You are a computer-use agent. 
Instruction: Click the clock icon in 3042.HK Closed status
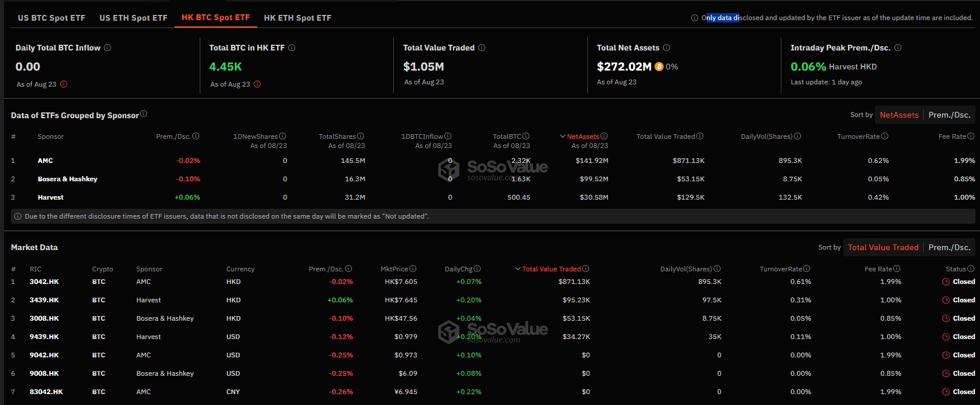pos(946,282)
